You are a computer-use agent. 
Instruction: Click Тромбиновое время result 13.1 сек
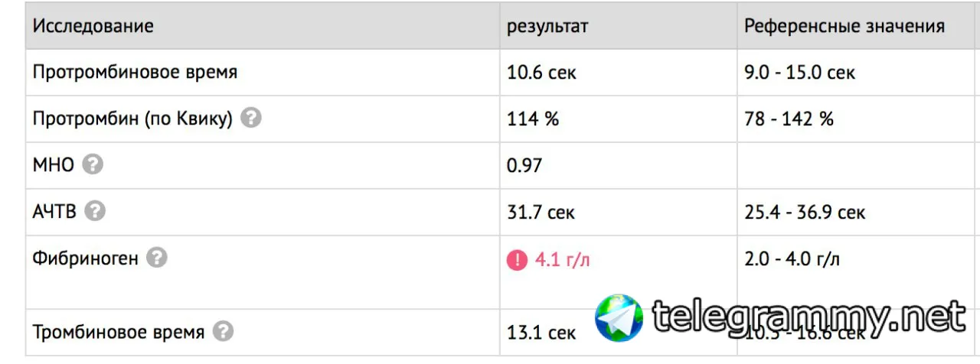click(541, 333)
